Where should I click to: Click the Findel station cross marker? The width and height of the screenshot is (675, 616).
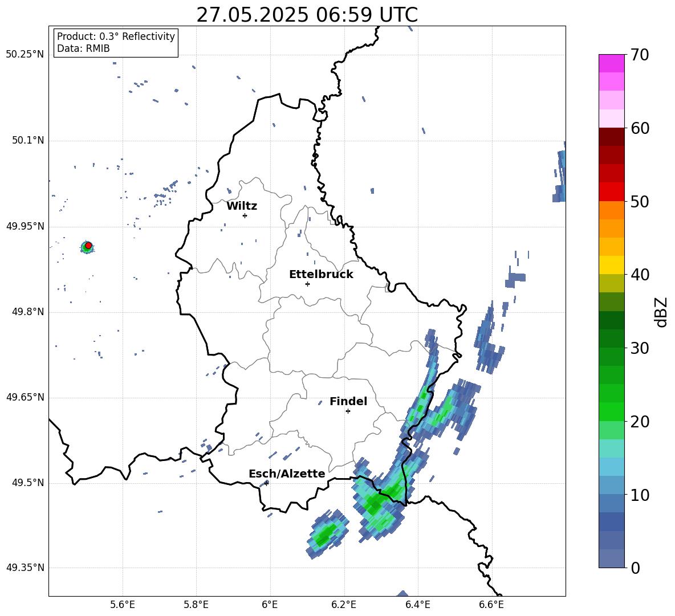348,411
